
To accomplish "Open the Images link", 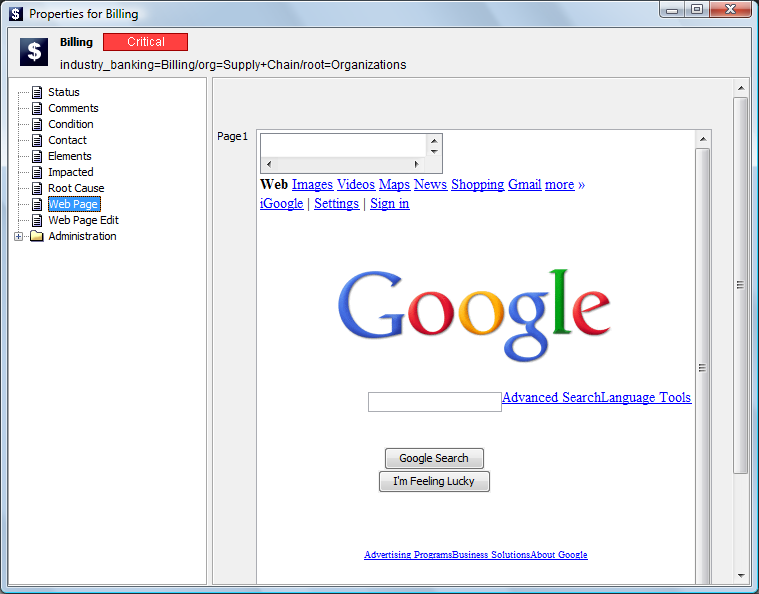I will 312,184.
